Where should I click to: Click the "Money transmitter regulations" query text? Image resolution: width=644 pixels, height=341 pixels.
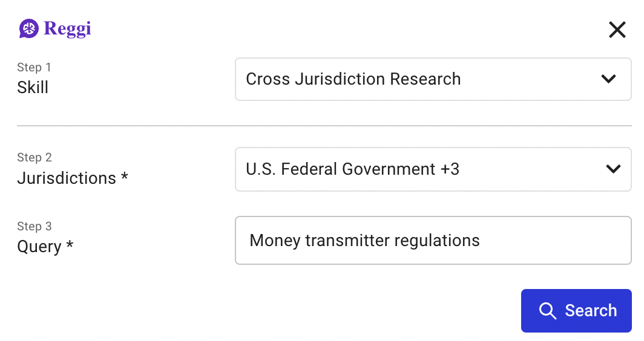pos(364,241)
